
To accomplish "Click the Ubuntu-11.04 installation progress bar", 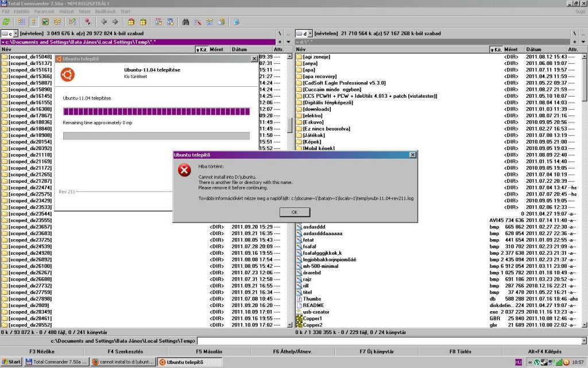I will point(156,111).
